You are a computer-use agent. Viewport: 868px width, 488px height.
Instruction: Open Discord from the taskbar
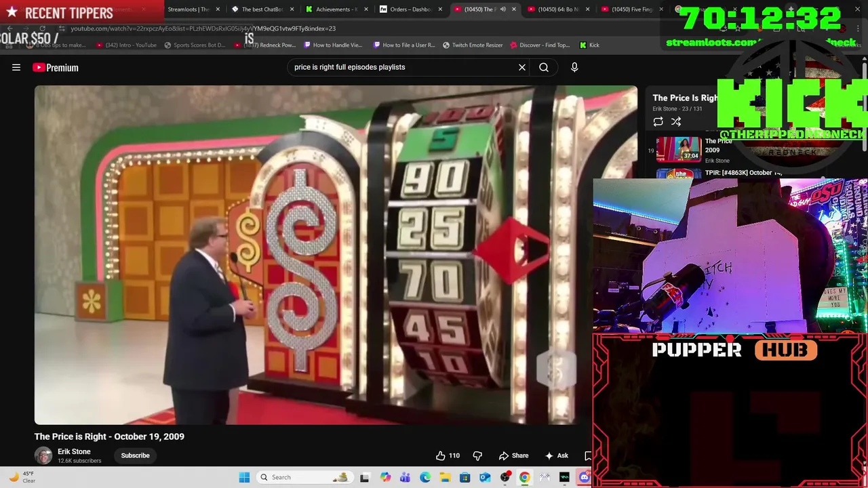585,477
